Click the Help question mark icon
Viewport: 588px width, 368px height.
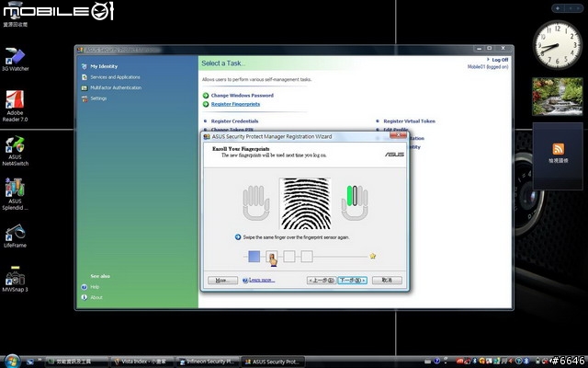tap(85, 287)
